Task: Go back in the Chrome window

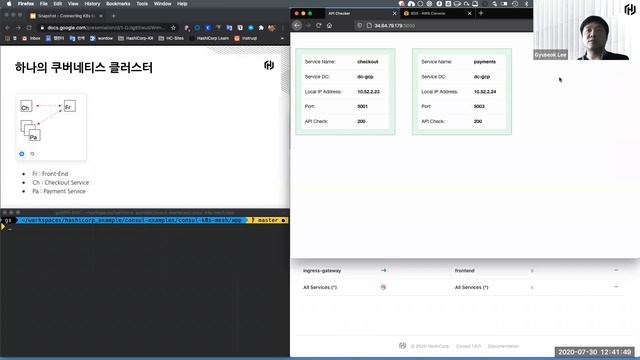Action: click(x=7, y=28)
